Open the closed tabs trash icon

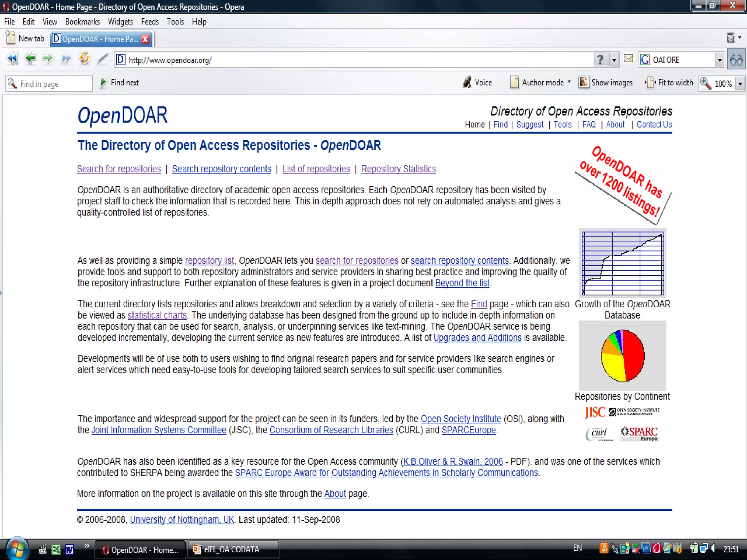(731, 38)
